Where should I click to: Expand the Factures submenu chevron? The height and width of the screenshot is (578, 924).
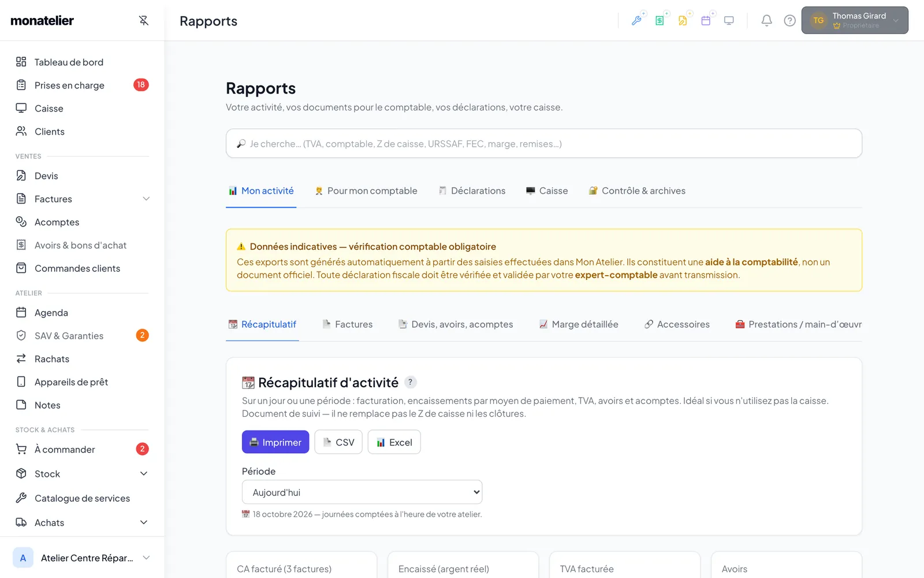point(146,199)
